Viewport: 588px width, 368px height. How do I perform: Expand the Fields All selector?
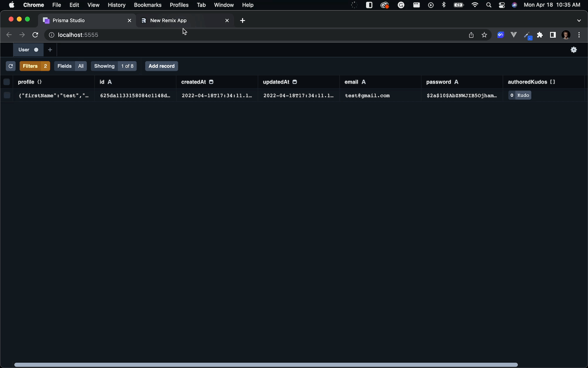pos(70,66)
